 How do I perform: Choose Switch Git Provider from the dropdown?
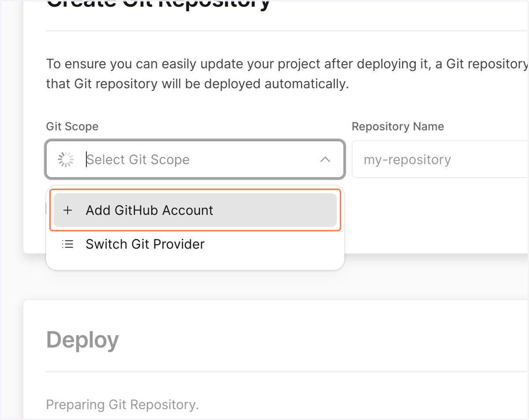pos(195,244)
